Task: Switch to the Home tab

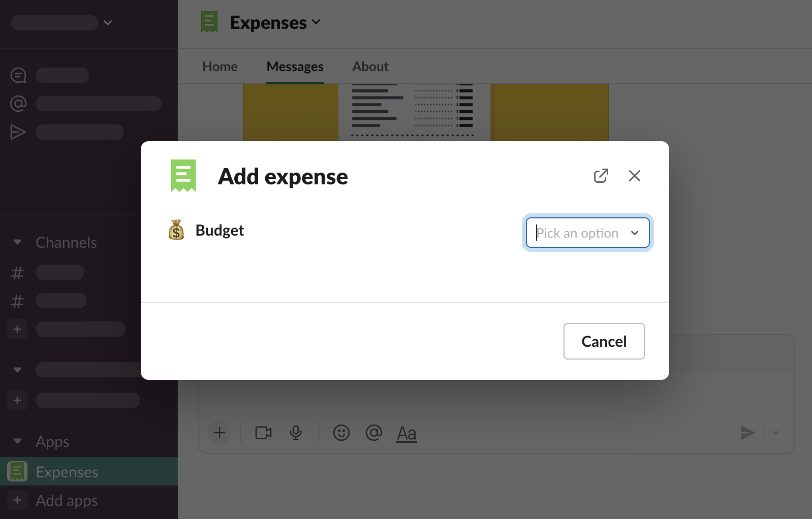Action: (x=220, y=67)
